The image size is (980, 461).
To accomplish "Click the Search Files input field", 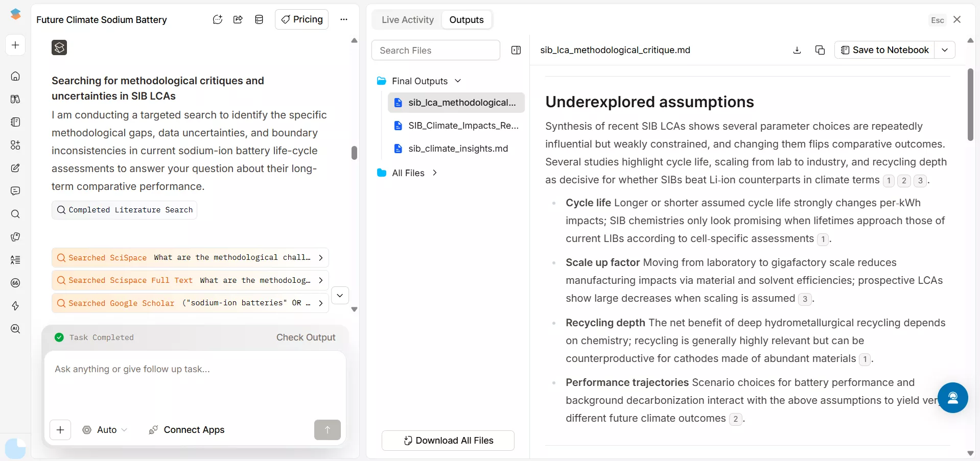I will pos(436,50).
